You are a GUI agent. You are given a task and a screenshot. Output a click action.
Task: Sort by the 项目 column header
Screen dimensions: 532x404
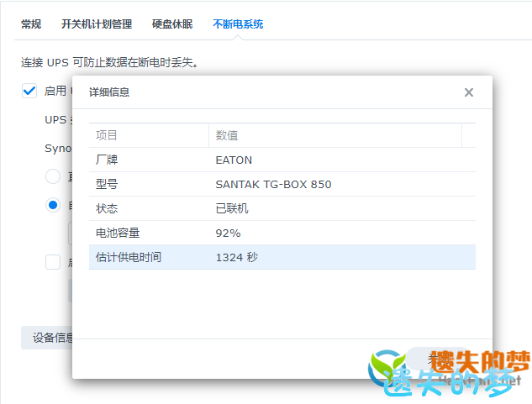[x=149, y=135]
